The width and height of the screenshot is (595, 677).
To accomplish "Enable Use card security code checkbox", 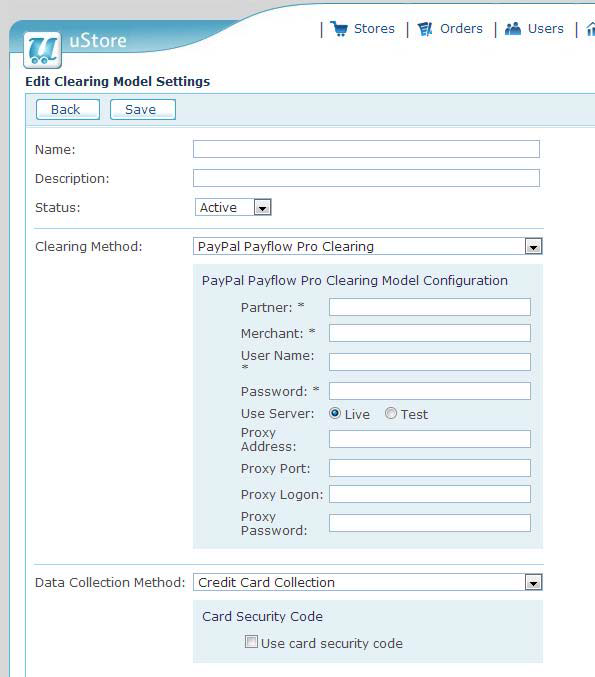I will click(251, 642).
